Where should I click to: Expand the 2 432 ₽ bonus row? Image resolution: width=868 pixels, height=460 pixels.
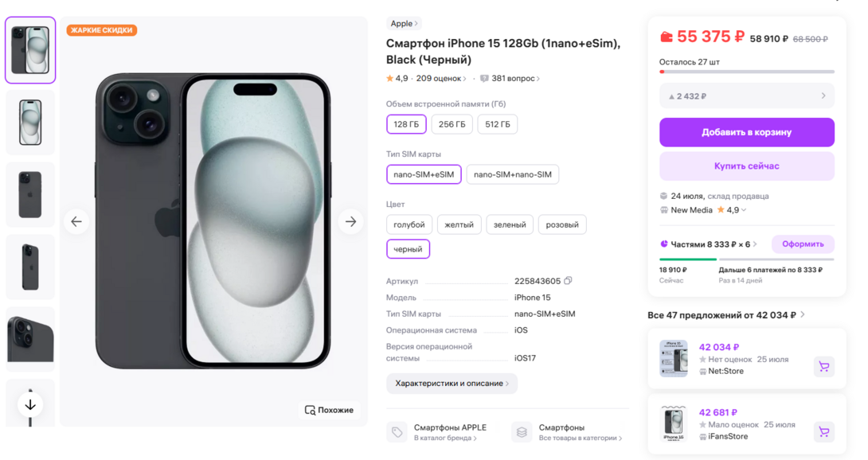(x=746, y=96)
